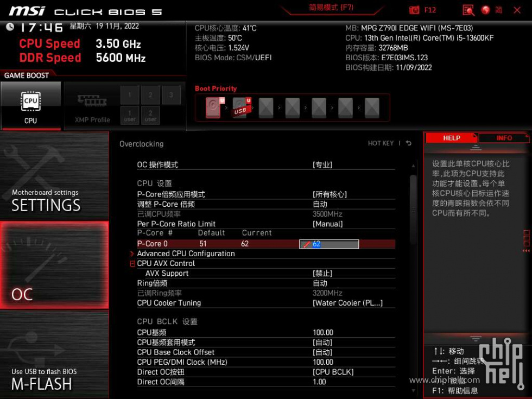Screen dimensions: 532x399
Task: Click the back arrow icon beside HOT KEY
Action: (x=409, y=143)
